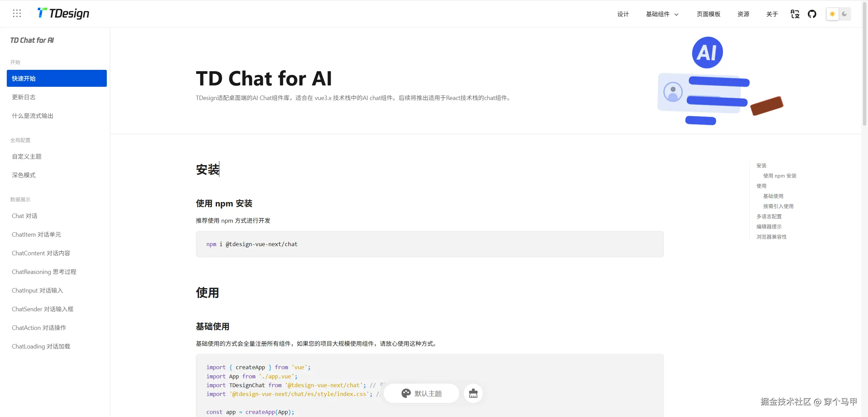Switch to dark mode moon toggle
868x417 pixels.
tap(845, 14)
